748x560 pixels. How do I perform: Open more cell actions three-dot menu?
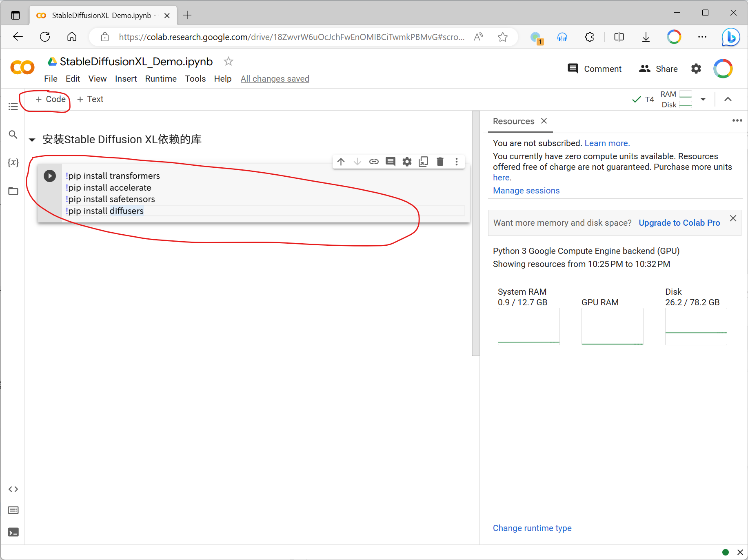point(457,162)
